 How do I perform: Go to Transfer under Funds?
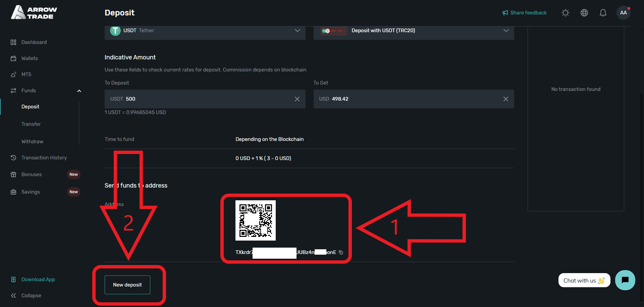[x=31, y=124]
